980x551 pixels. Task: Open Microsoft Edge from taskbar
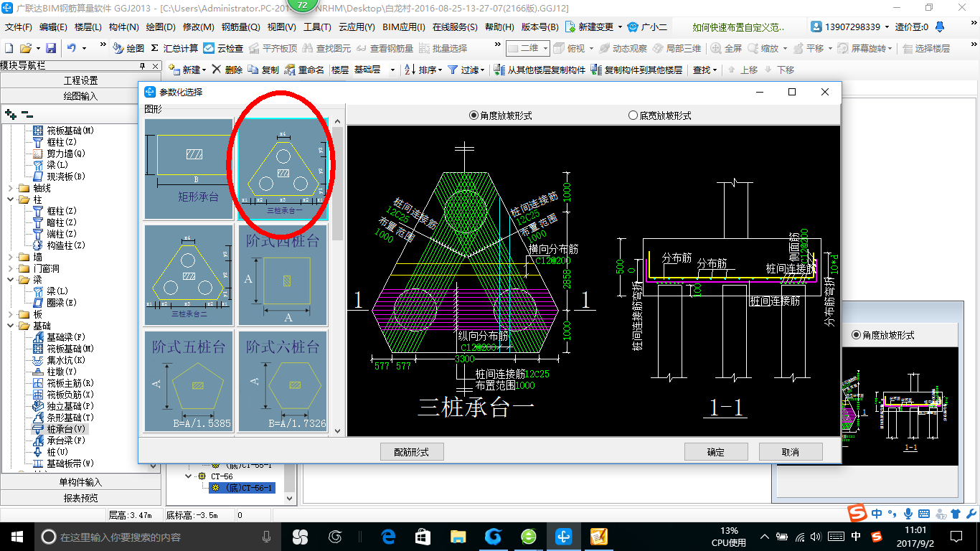click(x=388, y=536)
